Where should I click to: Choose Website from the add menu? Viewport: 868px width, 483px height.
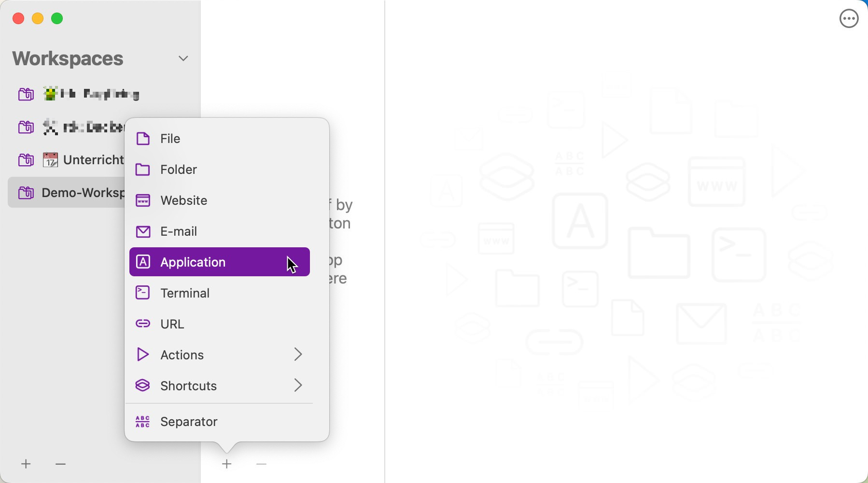[x=220, y=200]
